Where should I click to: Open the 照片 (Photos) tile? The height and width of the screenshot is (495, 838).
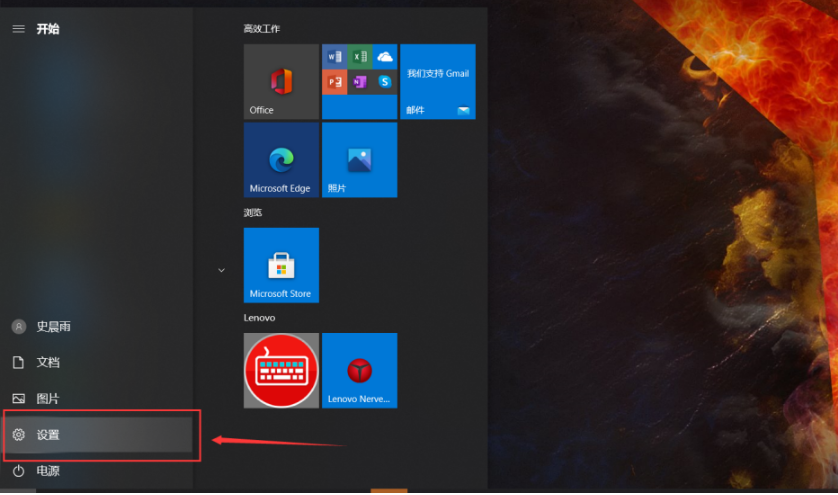click(x=359, y=160)
